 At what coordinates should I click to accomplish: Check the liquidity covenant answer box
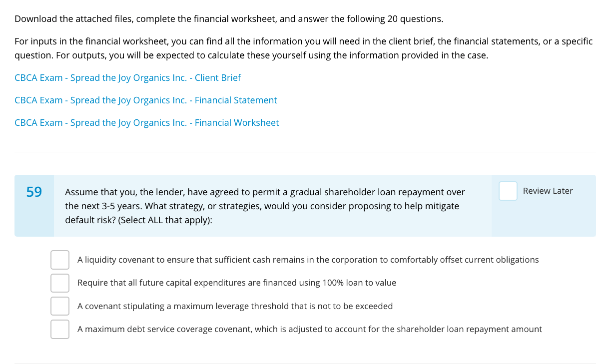click(x=60, y=260)
